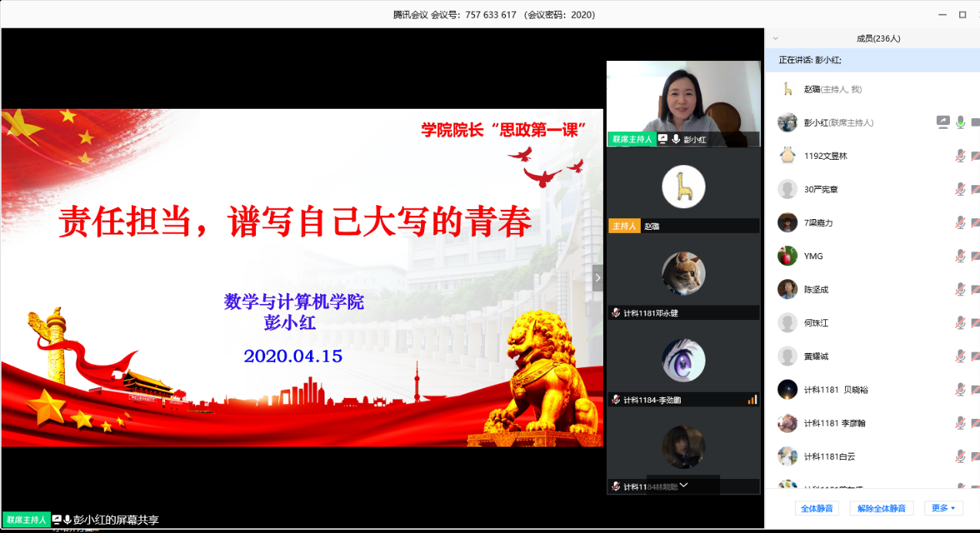This screenshot has height=533, width=980.
Task: Click 彭小红's screen sharing icon in member list
Action: point(943,122)
